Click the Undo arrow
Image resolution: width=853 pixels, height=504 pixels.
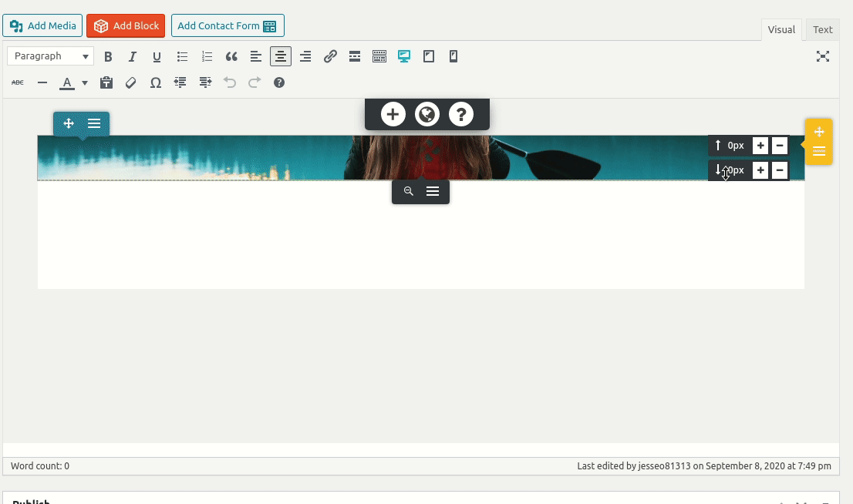click(x=230, y=82)
